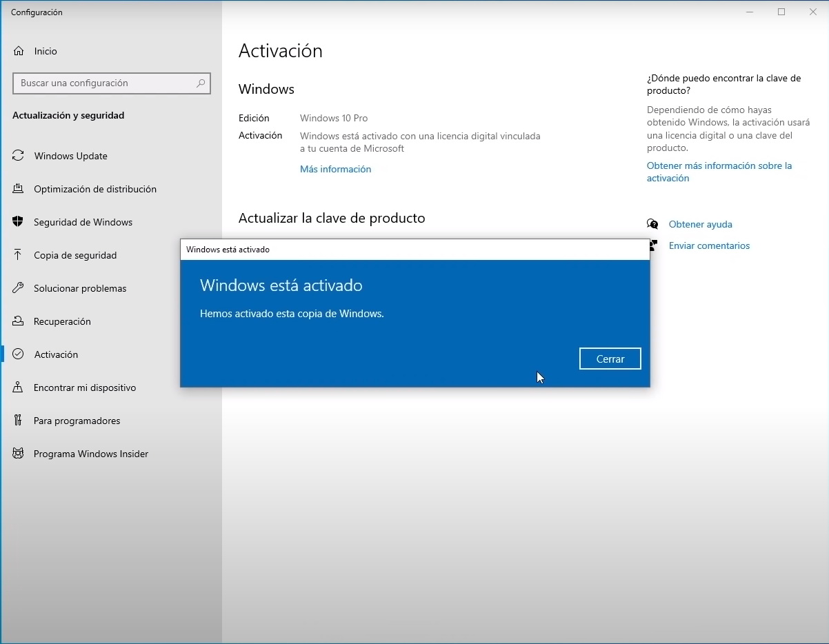This screenshot has width=829, height=644.
Task: Click the Recuperación icon
Action: click(19, 321)
